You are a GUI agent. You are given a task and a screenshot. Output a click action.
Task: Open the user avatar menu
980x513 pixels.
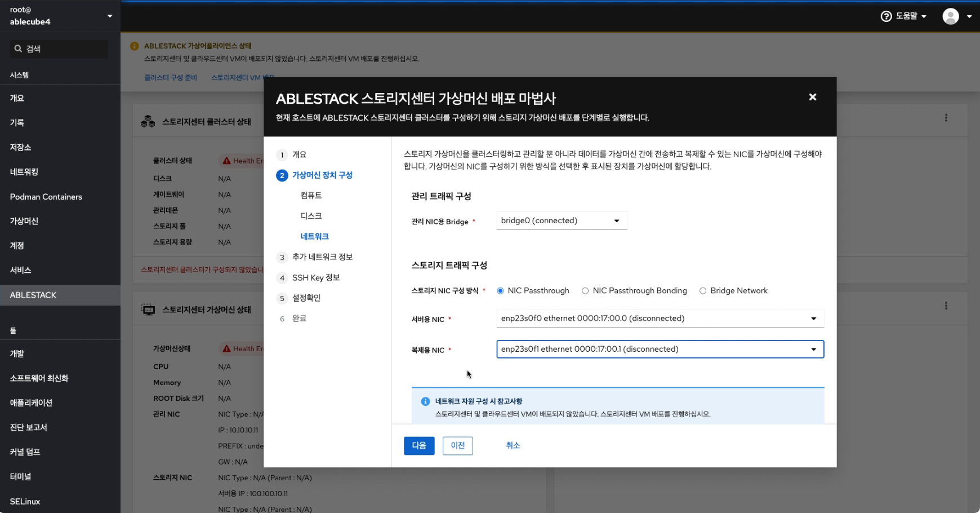point(951,16)
